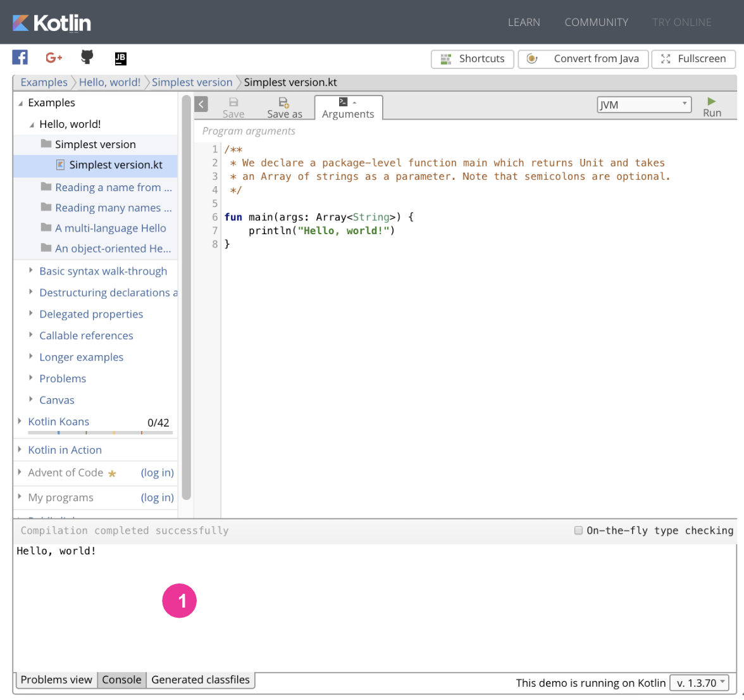Click the Kotlin logo

[x=52, y=23]
